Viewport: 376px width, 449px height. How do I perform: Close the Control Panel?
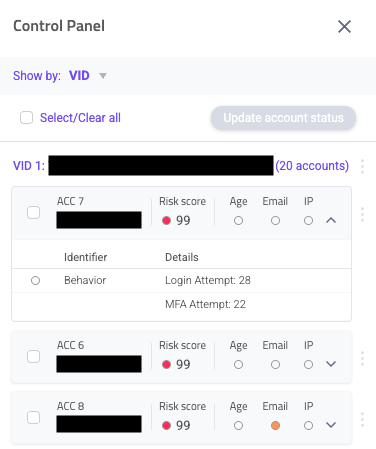[x=344, y=26]
